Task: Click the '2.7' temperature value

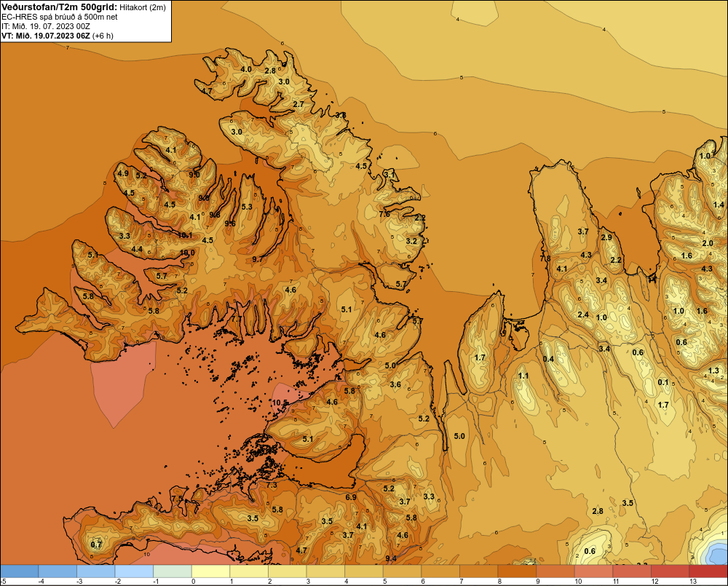Action: point(298,104)
